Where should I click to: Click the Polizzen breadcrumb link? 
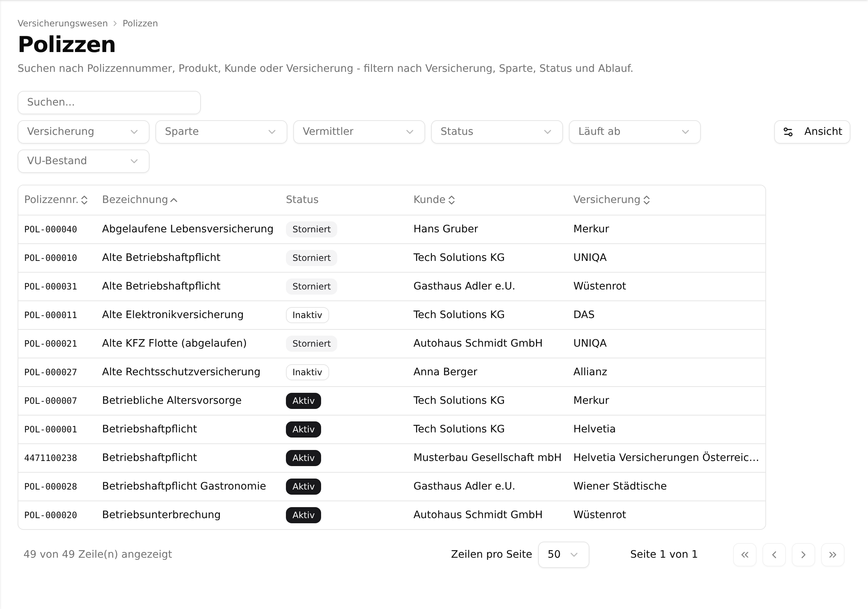pyautogui.click(x=140, y=23)
